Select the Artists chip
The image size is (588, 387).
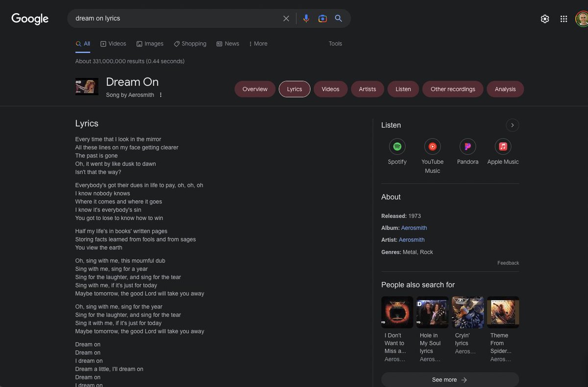click(367, 89)
